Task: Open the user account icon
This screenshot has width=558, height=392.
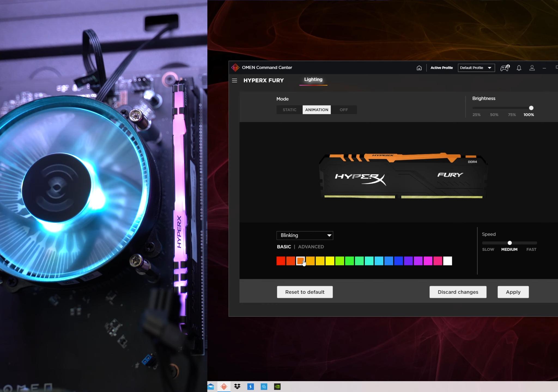Action: 532,68
